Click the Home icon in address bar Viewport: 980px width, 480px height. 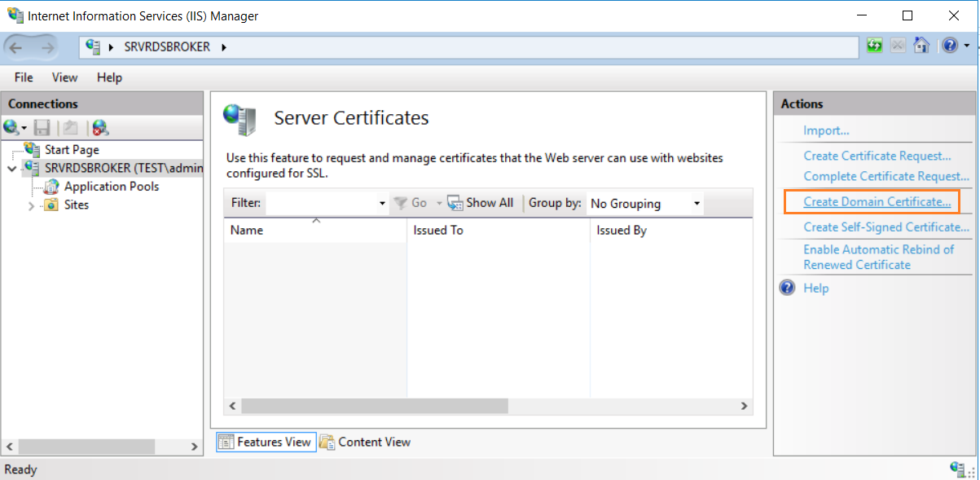point(921,46)
